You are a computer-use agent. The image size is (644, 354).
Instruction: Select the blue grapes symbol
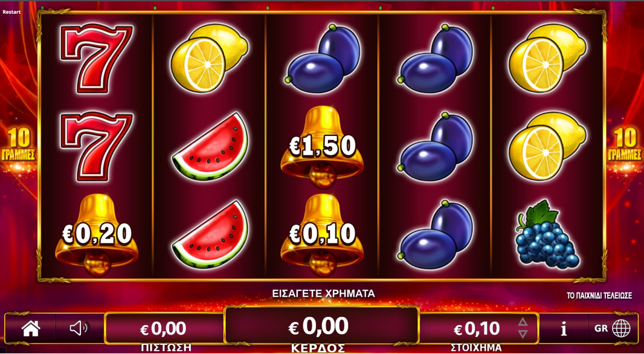click(x=547, y=234)
